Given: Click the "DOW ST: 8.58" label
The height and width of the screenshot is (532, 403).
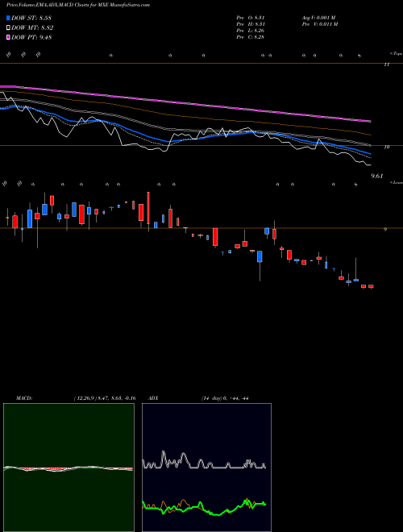Looking at the screenshot, I should 31,18.
